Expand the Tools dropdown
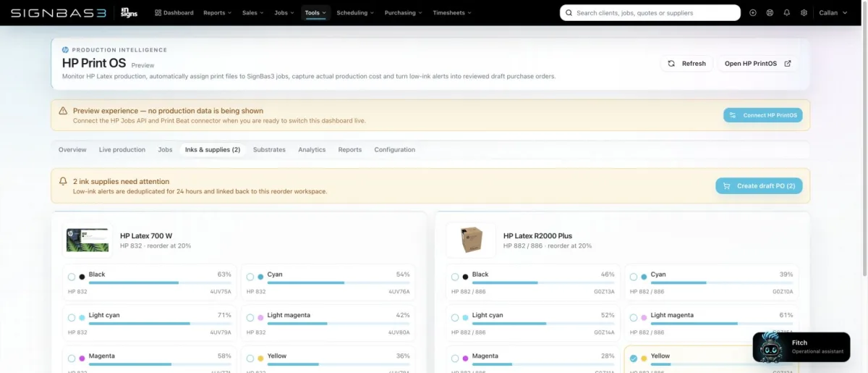Screen dimensions: 868x373 (315, 12)
